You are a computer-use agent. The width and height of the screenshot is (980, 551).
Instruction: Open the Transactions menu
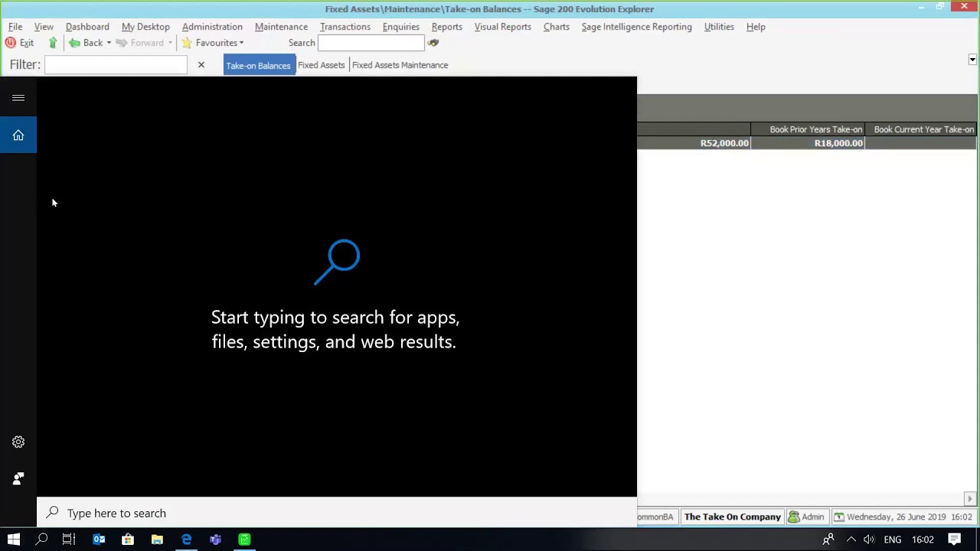345,27
